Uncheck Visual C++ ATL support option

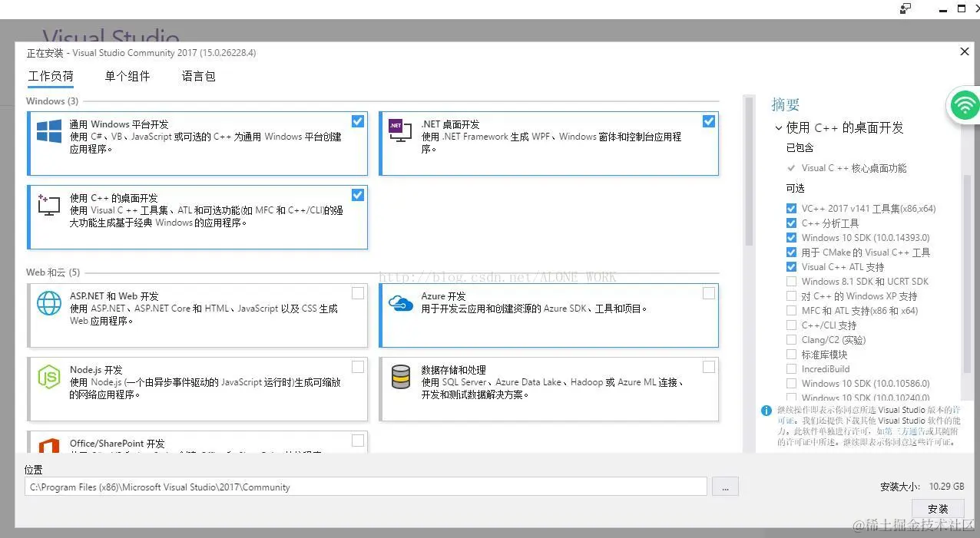(791, 267)
